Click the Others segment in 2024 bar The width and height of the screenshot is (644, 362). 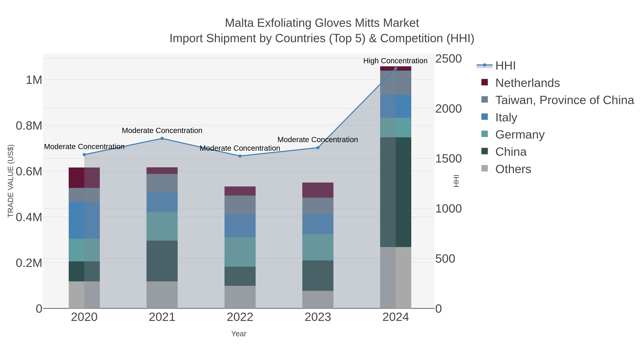click(396, 278)
